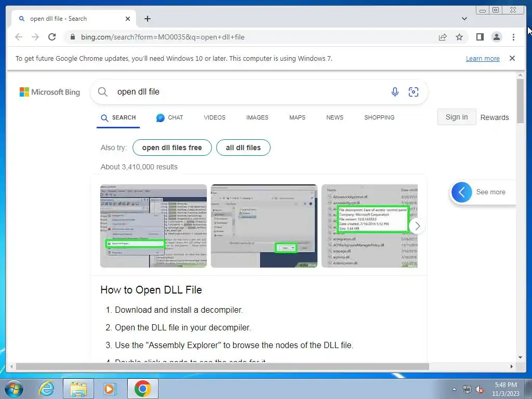532x399 pixels.
Task: Bookmark this page with the star icon
Action: pos(459,37)
